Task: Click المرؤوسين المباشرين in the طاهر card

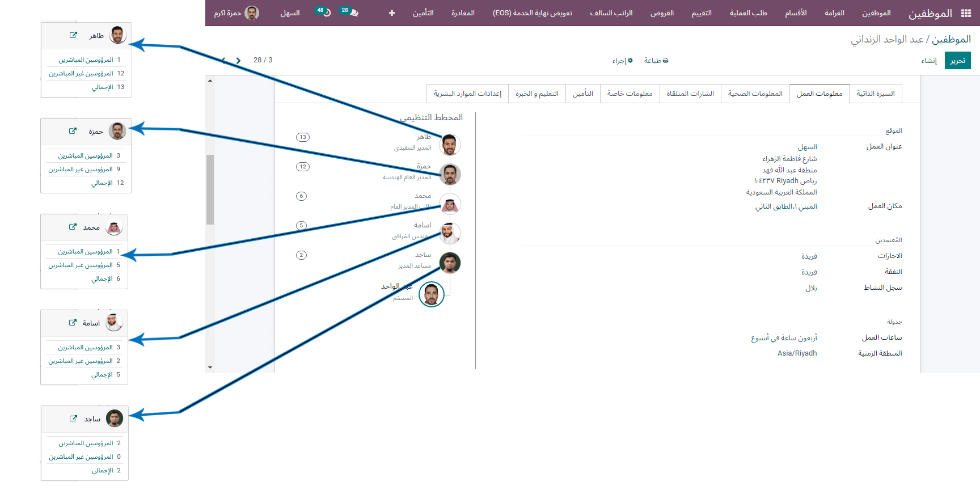Action: point(86,60)
